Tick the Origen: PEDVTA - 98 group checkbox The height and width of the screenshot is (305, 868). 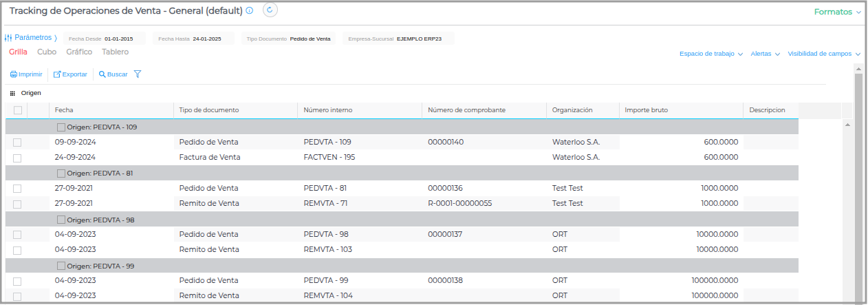[61, 220]
